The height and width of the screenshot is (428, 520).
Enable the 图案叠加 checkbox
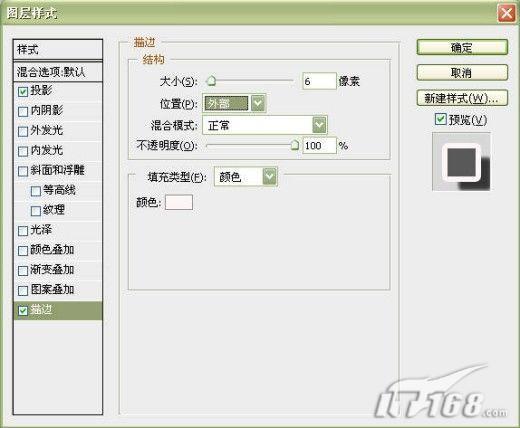point(23,290)
